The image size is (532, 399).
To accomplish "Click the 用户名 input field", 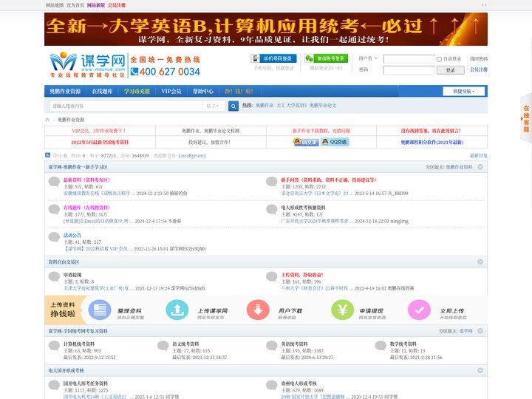I will [409, 59].
